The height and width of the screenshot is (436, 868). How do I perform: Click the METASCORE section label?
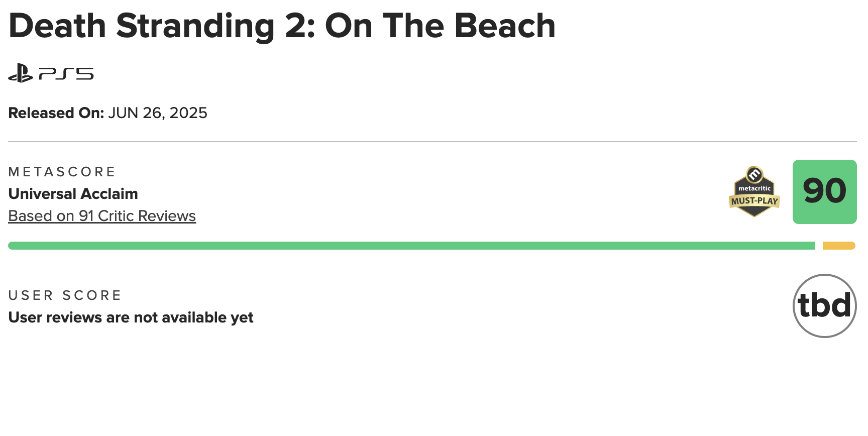(x=62, y=172)
